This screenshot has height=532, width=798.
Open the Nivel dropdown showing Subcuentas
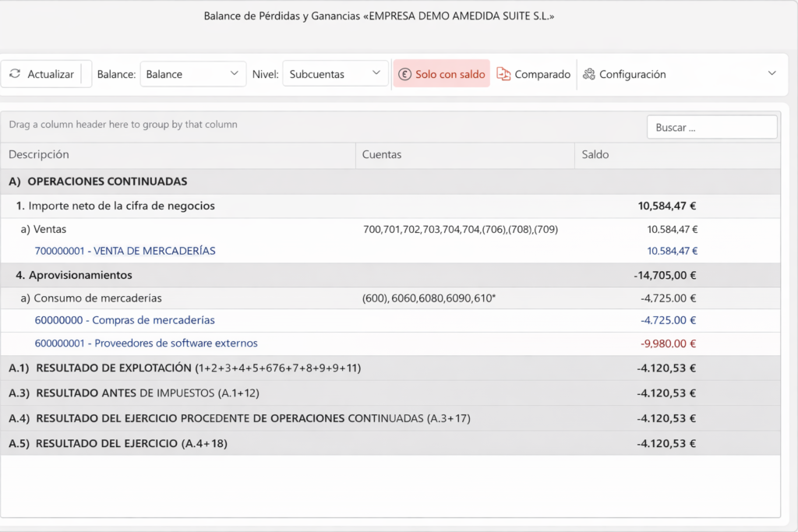377,73
